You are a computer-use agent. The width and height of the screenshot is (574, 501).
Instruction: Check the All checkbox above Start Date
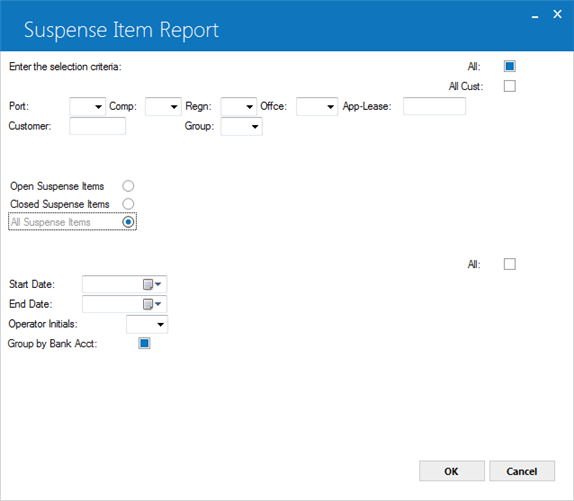tap(510, 264)
